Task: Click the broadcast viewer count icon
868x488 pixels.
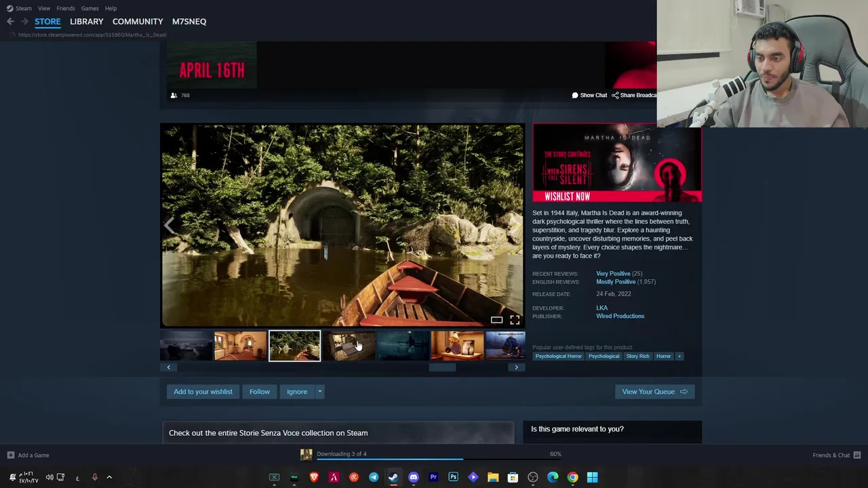Action: pos(174,96)
